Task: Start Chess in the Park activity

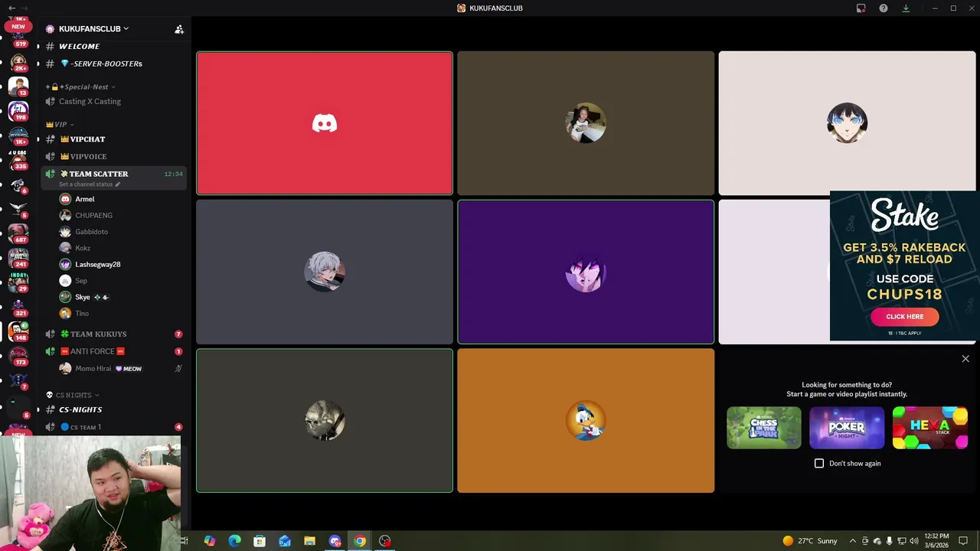Action: pos(764,428)
